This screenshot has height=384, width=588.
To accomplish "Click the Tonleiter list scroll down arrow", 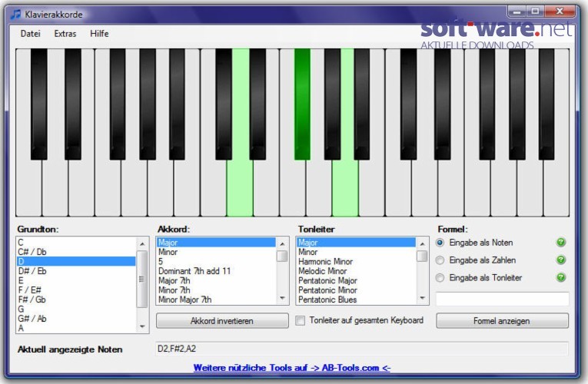I will coord(423,299).
